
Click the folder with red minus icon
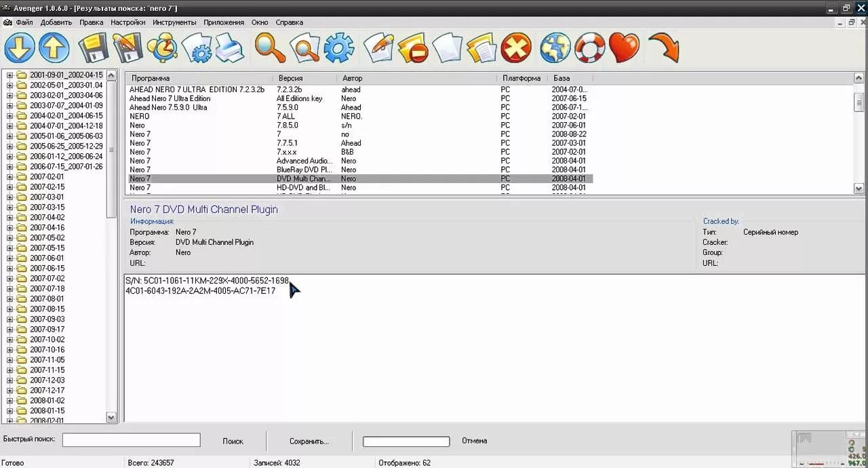click(x=412, y=48)
